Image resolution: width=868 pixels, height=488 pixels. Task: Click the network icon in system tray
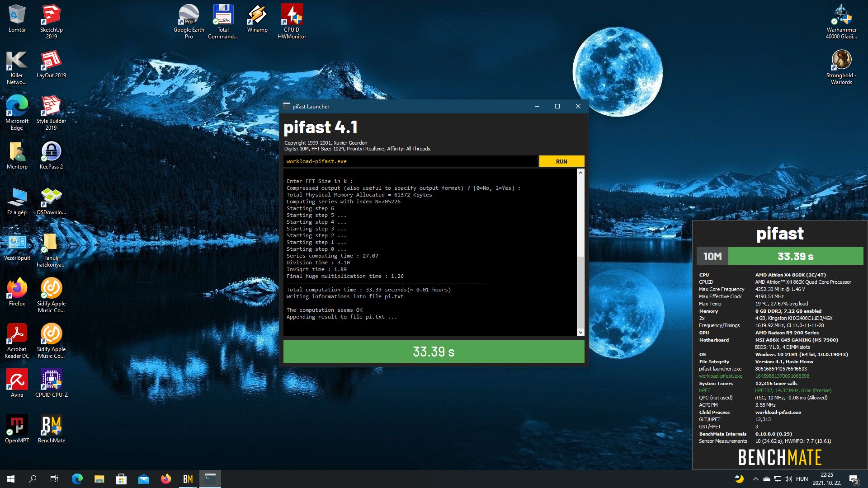click(x=778, y=479)
